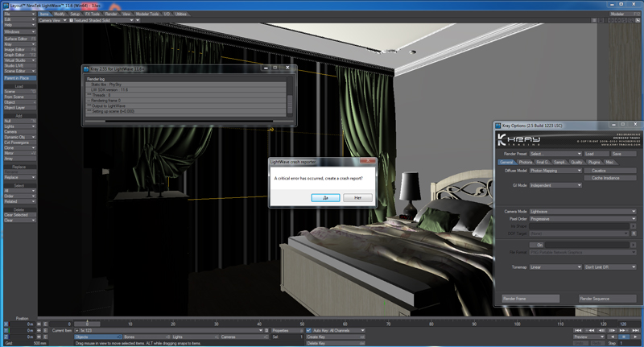Toggle the Auto Key checkbox
Viewport: 644px width, 347px height.
coord(309,330)
